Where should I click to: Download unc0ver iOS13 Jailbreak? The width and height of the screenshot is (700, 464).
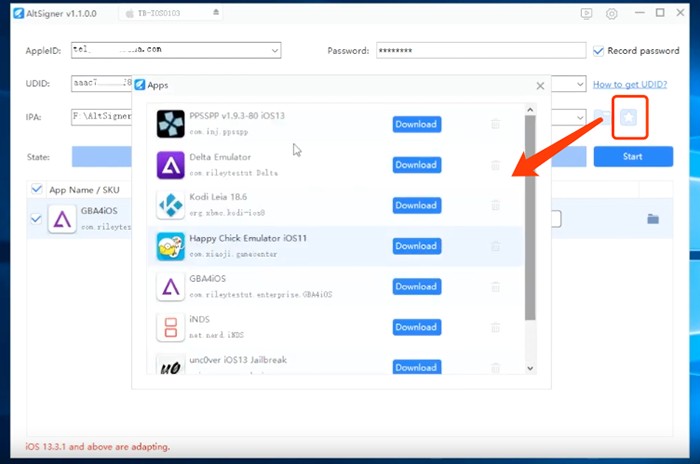(417, 367)
